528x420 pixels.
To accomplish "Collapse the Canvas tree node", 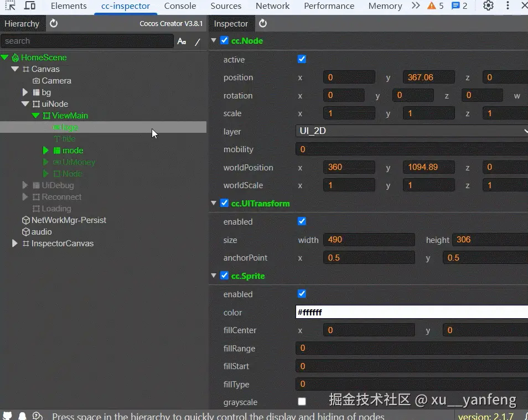I will click(x=15, y=69).
